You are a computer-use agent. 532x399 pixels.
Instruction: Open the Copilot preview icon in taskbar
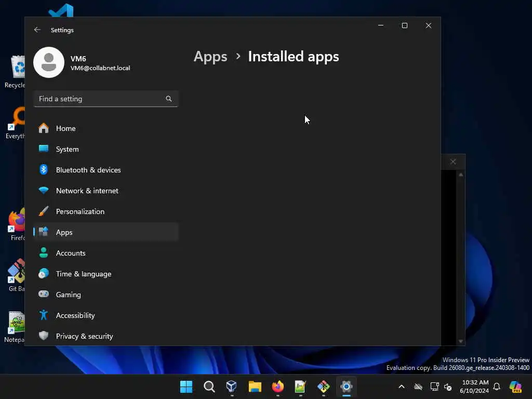[x=515, y=387]
